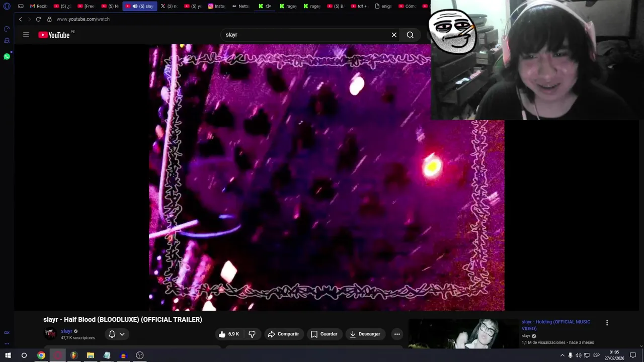Image resolution: width=644 pixels, height=362 pixels.
Task: Reload the page with the refresh icon
Action: (x=38, y=19)
